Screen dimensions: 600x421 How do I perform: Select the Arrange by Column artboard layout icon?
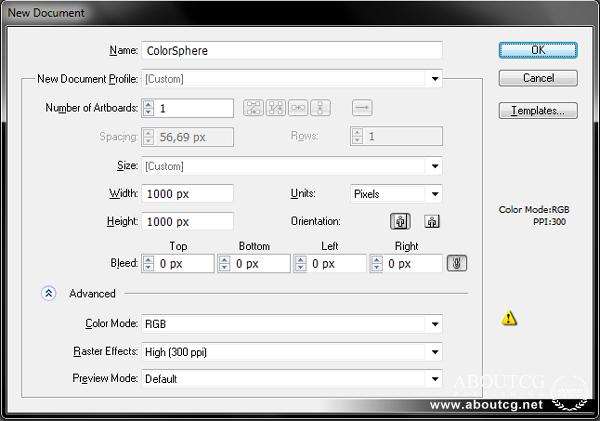click(x=320, y=108)
